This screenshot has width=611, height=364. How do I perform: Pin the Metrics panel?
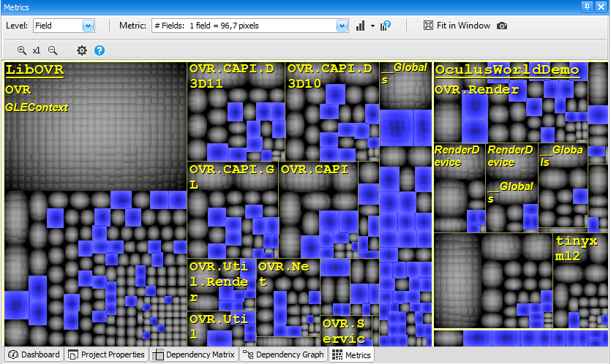click(x=587, y=7)
